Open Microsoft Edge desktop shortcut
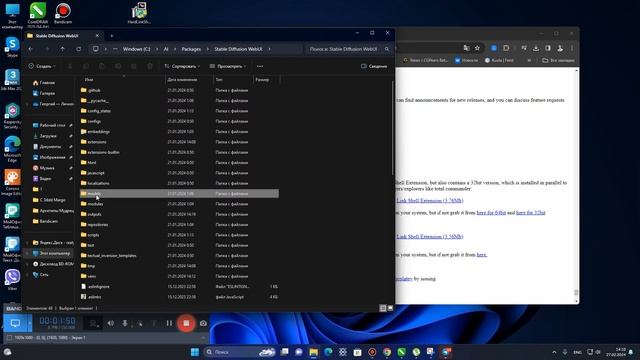 pyautogui.click(x=12, y=149)
